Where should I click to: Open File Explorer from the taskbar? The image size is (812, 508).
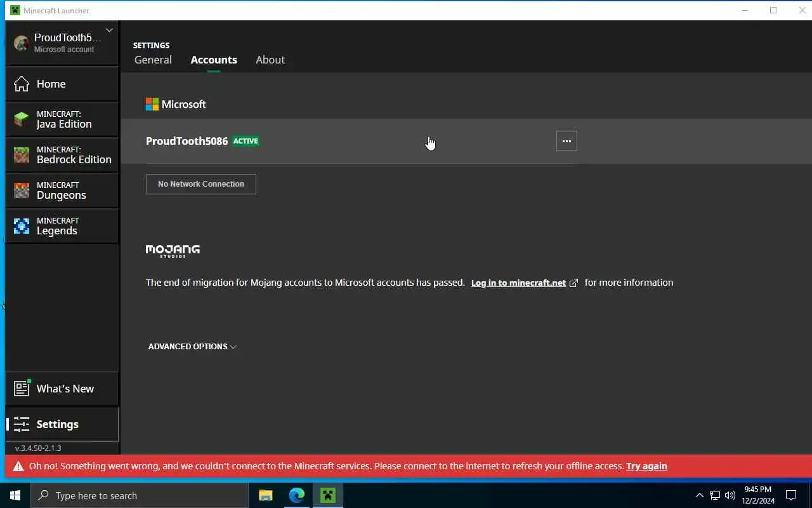coord(266,495)
